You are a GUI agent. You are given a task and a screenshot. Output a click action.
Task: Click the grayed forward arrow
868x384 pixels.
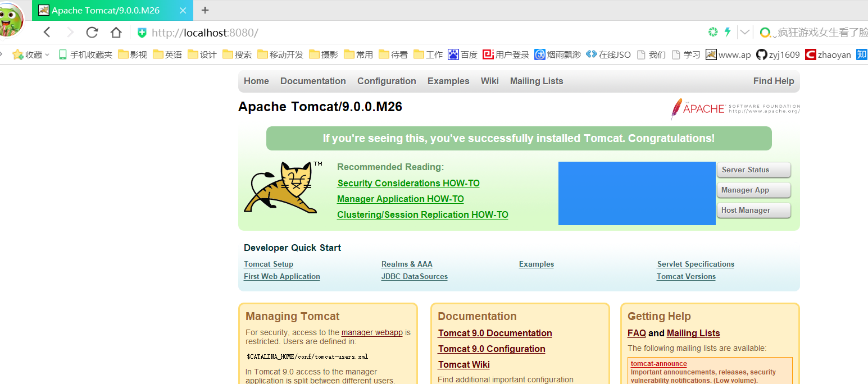pyautogui.click(x=70, y=33)
